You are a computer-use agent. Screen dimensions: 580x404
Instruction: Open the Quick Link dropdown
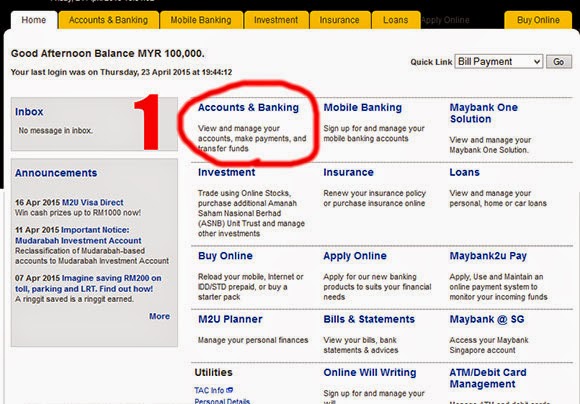pos(498,61)
